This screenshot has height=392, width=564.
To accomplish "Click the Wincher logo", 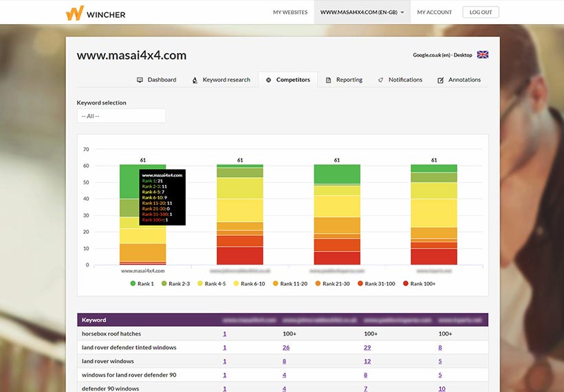I will point(96,13).
